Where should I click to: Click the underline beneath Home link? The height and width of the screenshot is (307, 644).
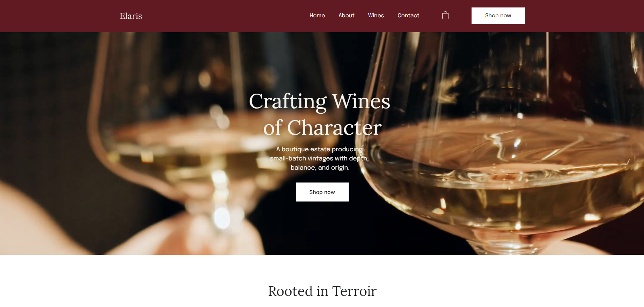tap(317, 20)
